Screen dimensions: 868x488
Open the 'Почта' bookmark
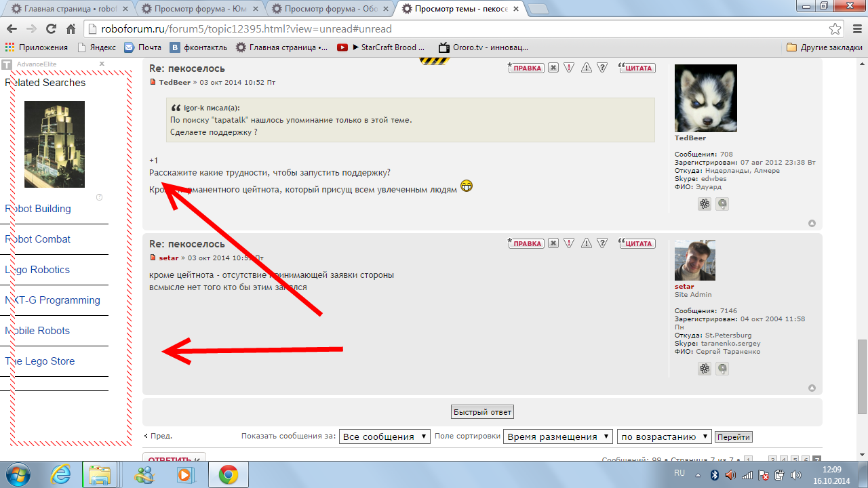click(143, 47)
